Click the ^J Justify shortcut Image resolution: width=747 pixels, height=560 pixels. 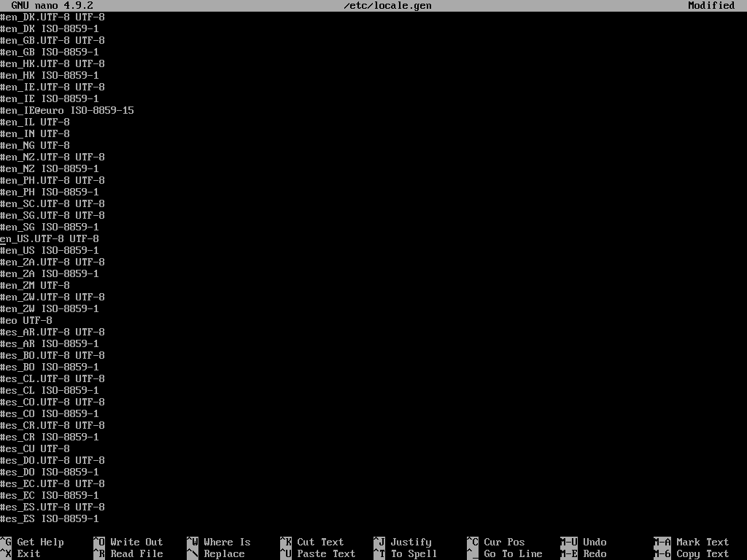[x=403, y=542]
